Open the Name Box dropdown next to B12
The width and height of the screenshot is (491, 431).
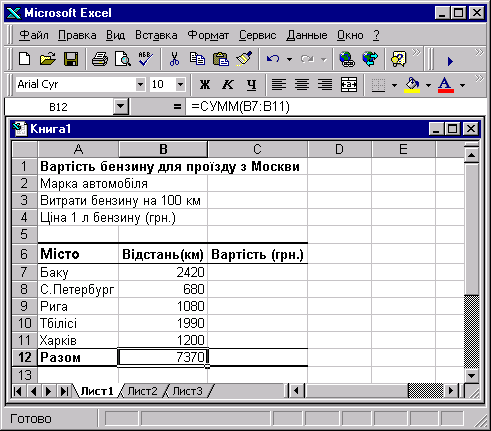coord(120,107)
